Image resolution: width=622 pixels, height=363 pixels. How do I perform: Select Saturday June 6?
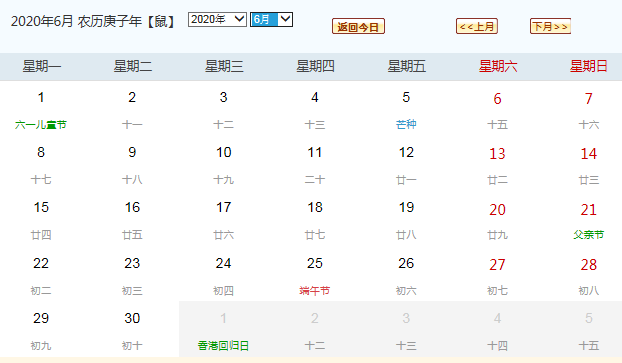[x=497, y=110]
